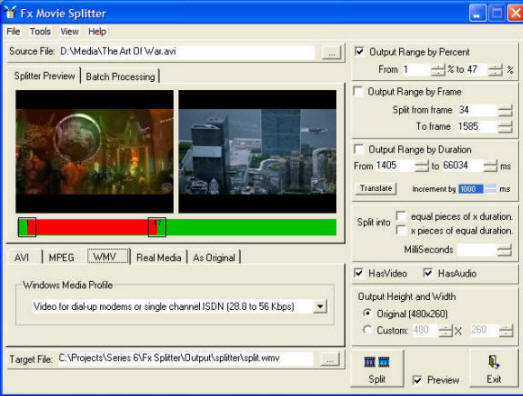The image size is (523, 396).
Task: Browse for source file with ellipsis button
Action: click(x=332, y=53)
